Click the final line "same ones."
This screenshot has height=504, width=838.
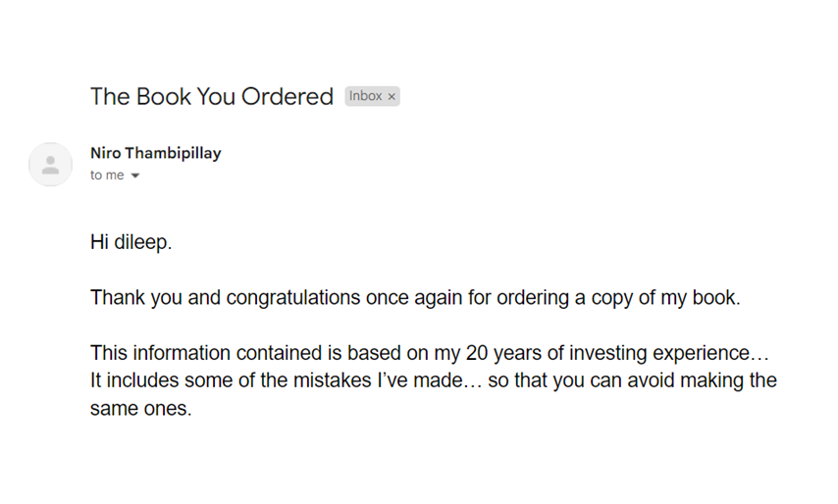141,409
